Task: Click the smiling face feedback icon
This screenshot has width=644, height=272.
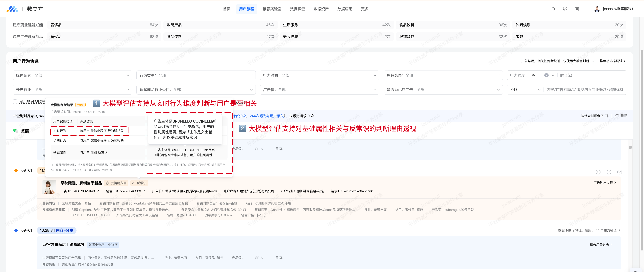Action: coord(598,172)
